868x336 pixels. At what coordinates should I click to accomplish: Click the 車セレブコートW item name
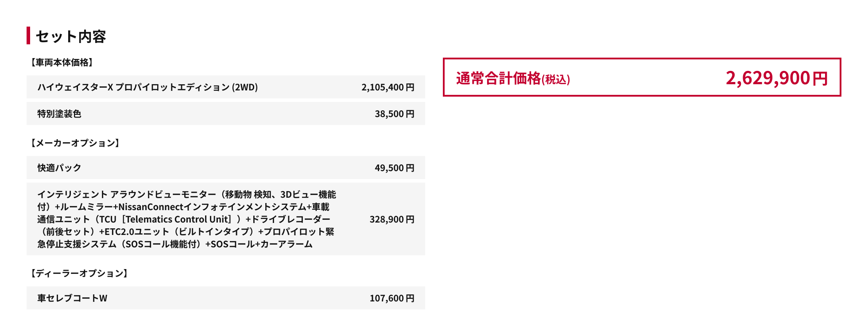[x=72, y=298]
